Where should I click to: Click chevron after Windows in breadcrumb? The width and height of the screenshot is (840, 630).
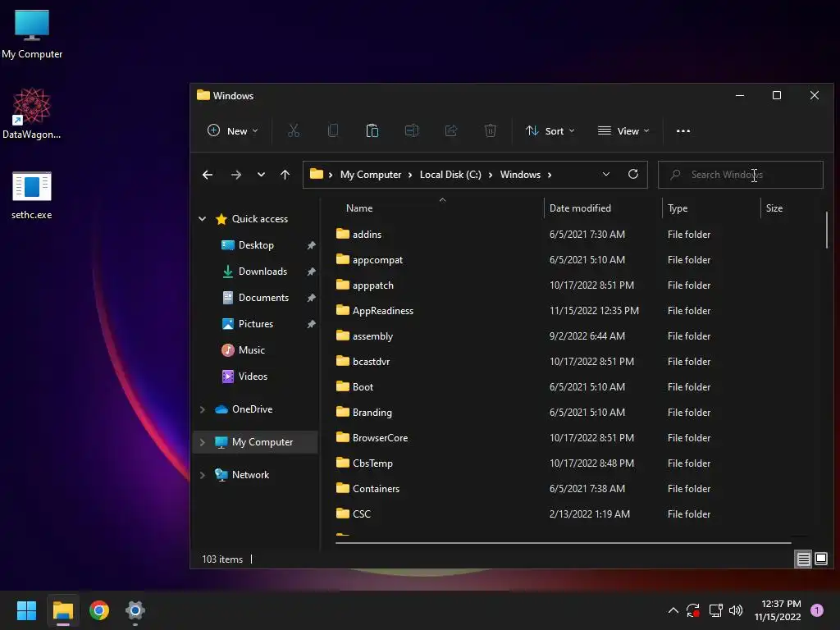[550, 175]
